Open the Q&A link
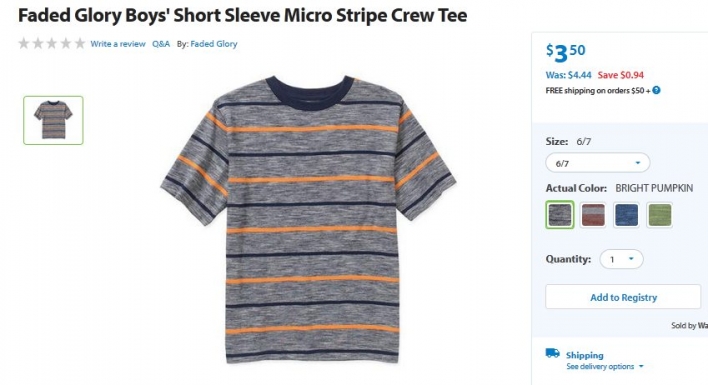The height and width of the screenshot is (385, 708). 161,44
